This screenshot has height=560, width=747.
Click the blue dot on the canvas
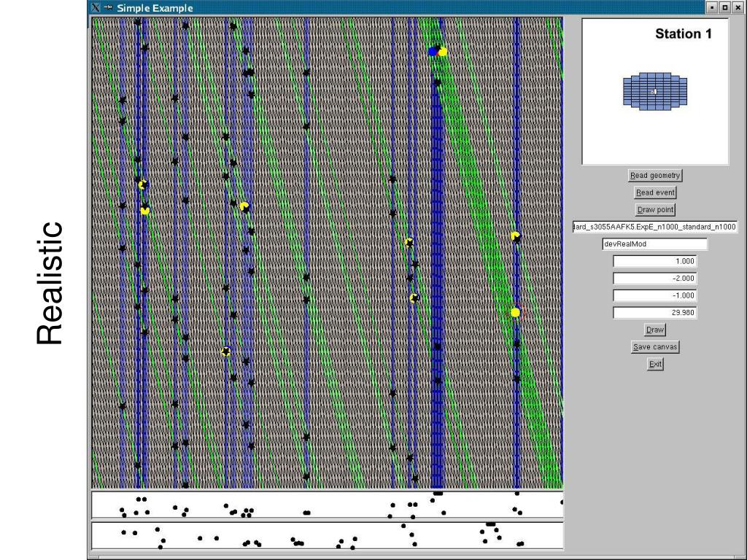[x=432, y=52]
